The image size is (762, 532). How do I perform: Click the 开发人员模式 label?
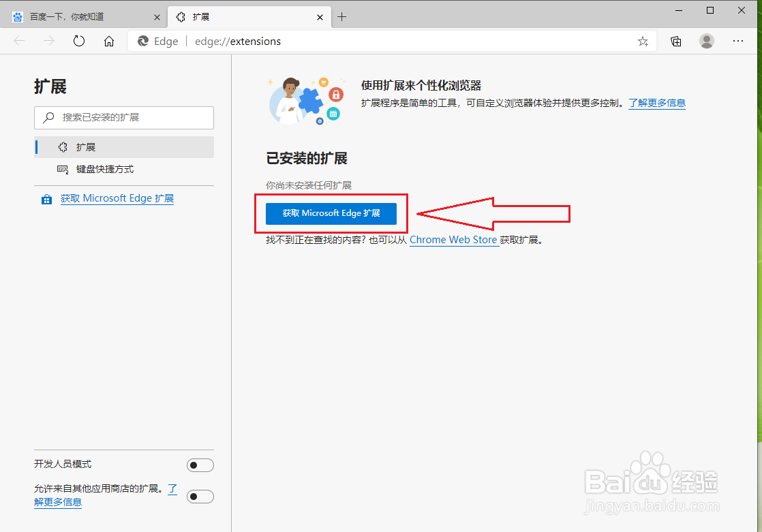[x=63, y=464]
